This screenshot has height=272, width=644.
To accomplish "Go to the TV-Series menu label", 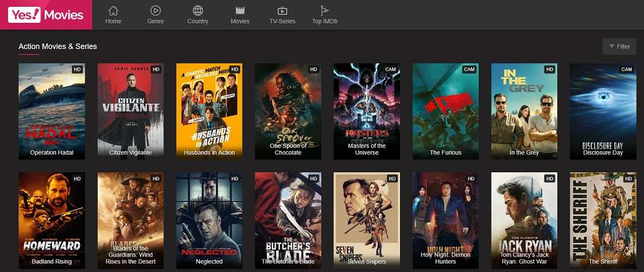I will [282, 21].
